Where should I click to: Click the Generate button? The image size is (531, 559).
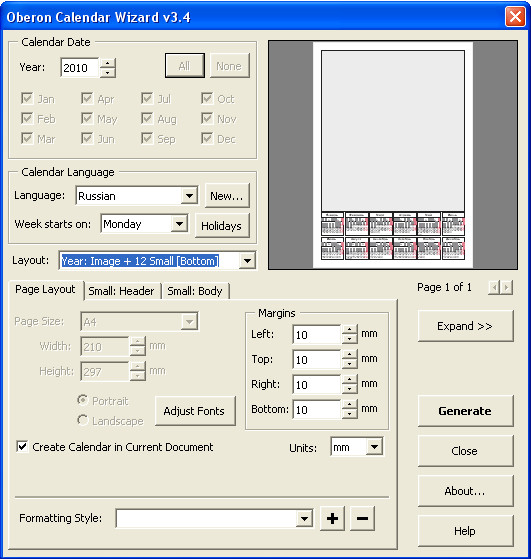coord(465,411)
